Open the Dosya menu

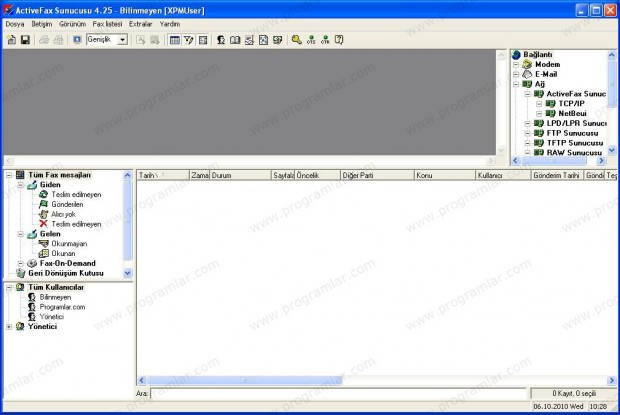[x=15, y=24]
